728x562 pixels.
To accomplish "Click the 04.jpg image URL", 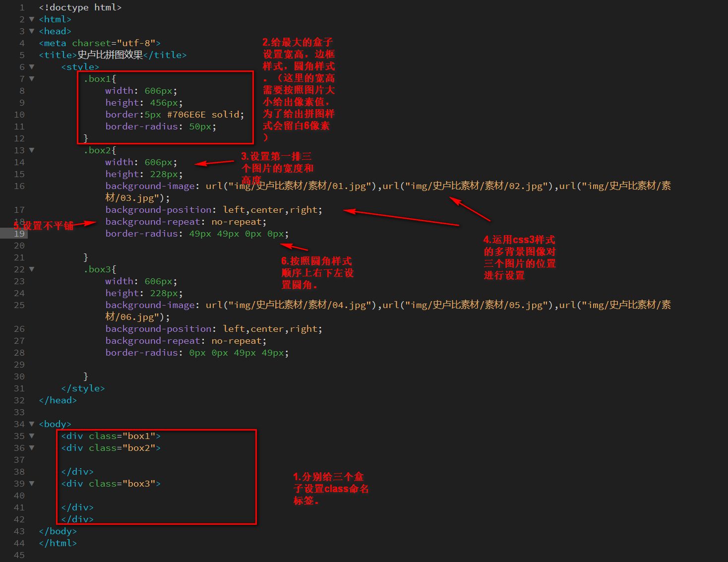I will (x=293, y=305).
